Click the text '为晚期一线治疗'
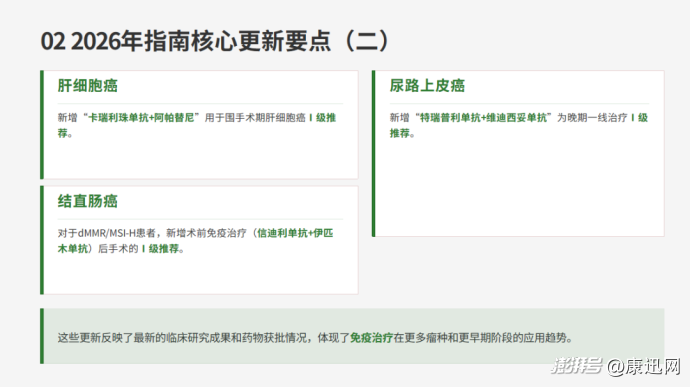The width and height of the screenshot is (690, 387). click(592, 118)
